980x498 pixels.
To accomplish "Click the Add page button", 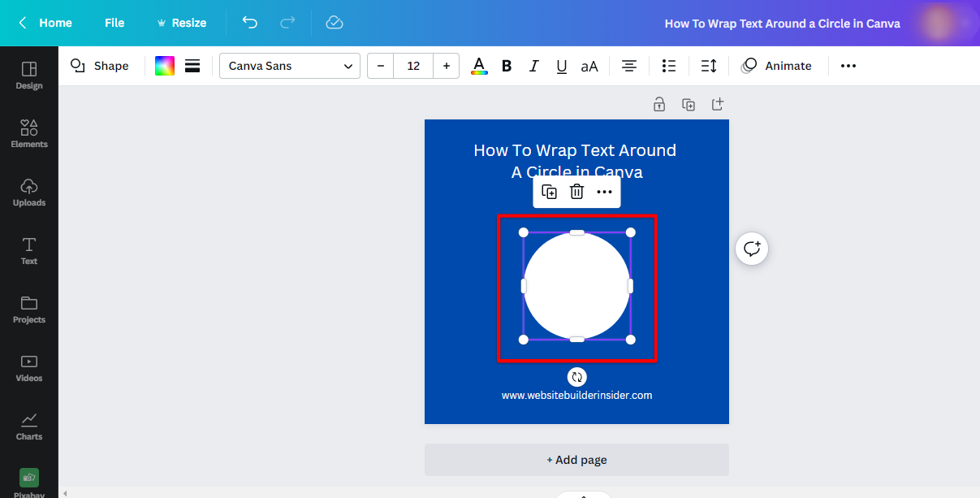I will pos(576,460).
